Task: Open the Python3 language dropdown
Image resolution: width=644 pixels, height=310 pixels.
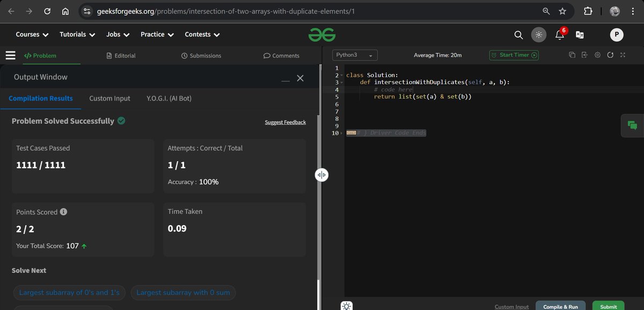Action: click(355, 55)
